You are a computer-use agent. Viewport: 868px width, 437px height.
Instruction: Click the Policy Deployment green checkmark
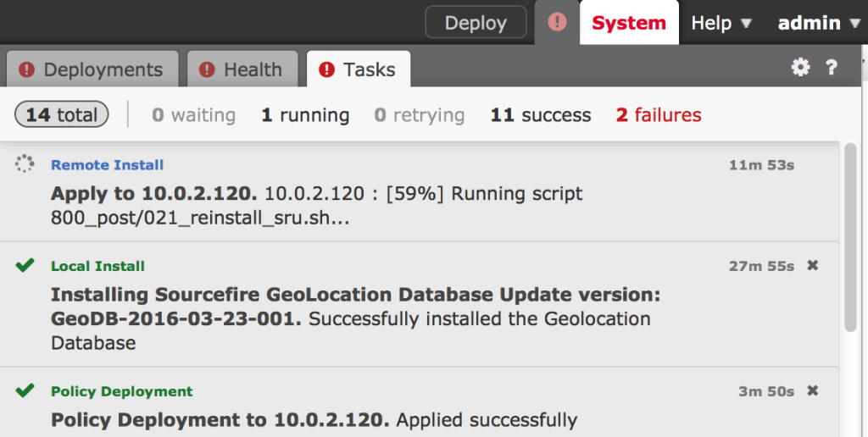point(25,391)
